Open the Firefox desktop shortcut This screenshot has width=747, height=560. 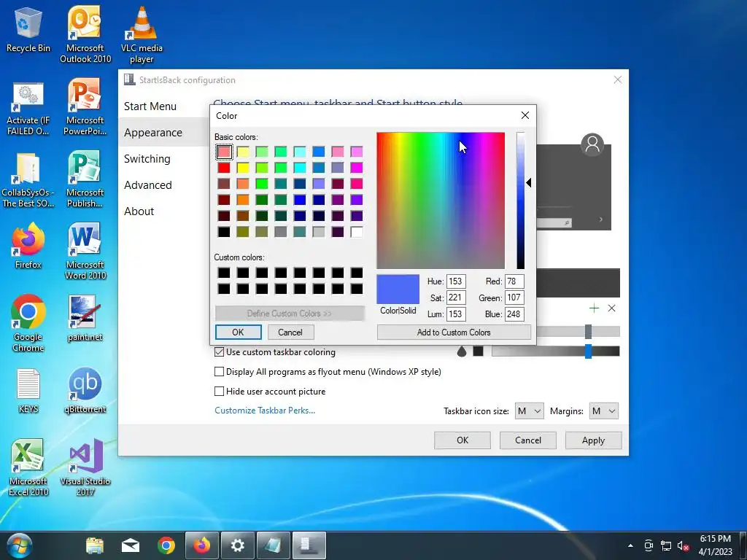[x=28, y=246]
